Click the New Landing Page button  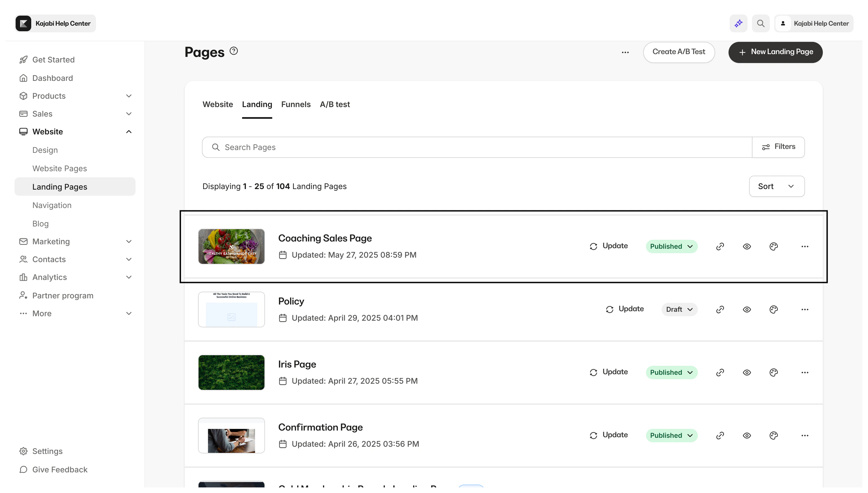(x=775, y=52)
